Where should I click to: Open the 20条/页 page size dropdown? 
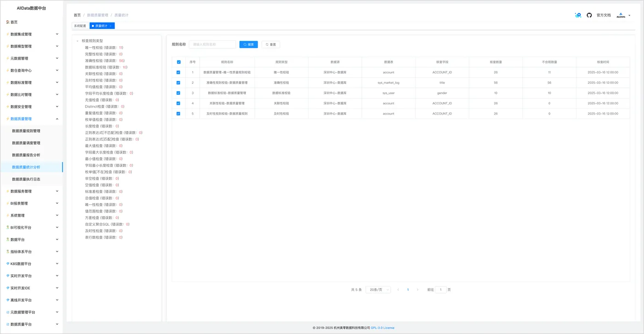point(378,290)
